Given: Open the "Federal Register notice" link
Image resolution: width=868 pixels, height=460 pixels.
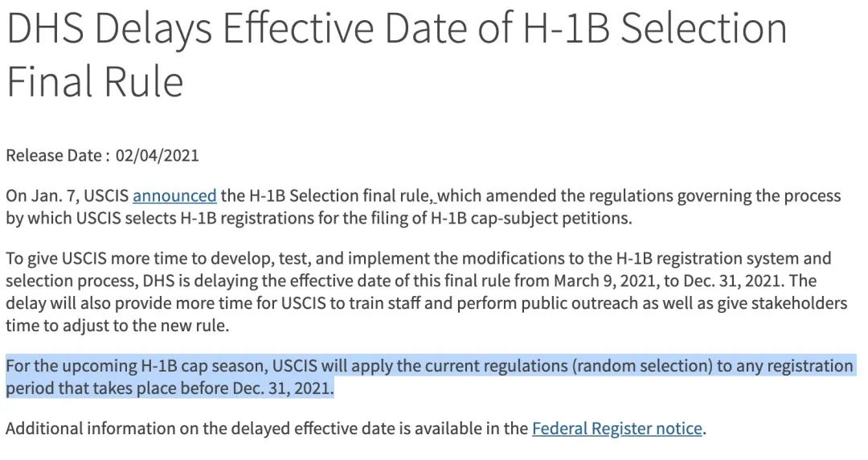Looking at the screenshot, I should [617, 429].
